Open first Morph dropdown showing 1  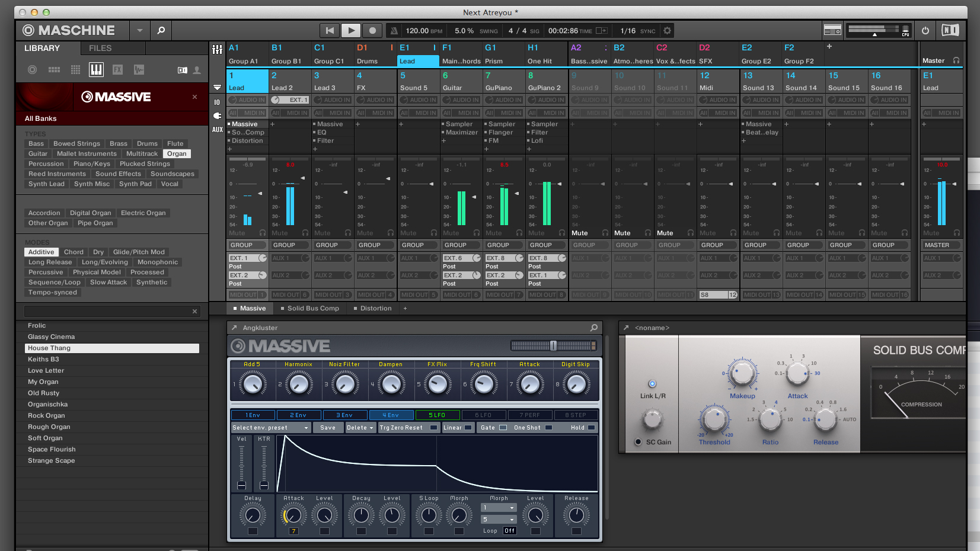point(499,508)
